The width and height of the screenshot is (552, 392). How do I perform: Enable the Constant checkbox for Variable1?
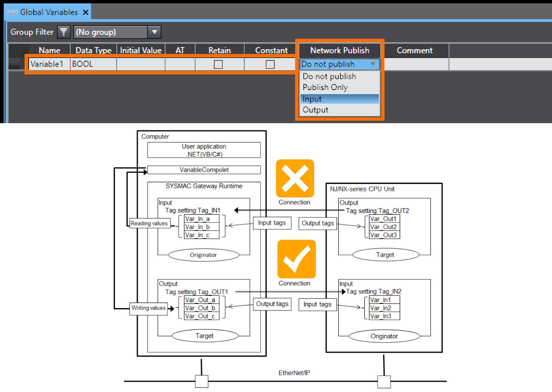[x=270, y=64]
